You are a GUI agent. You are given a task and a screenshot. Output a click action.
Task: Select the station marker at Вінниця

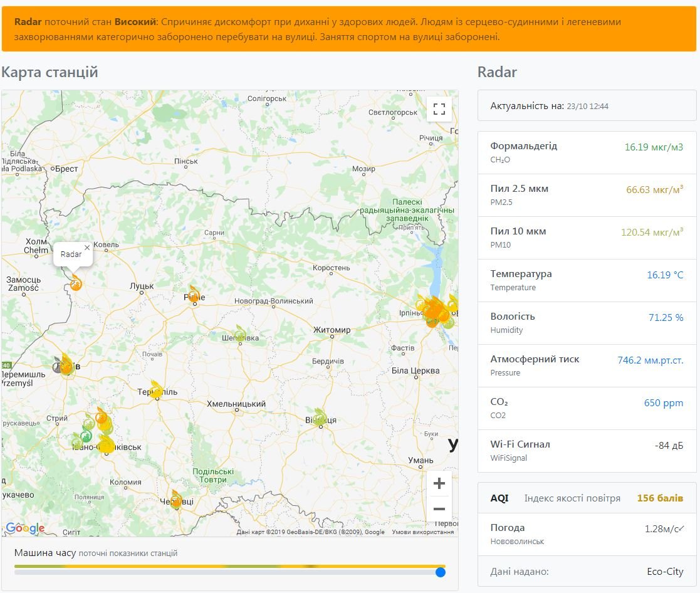[x=320, y=417]
